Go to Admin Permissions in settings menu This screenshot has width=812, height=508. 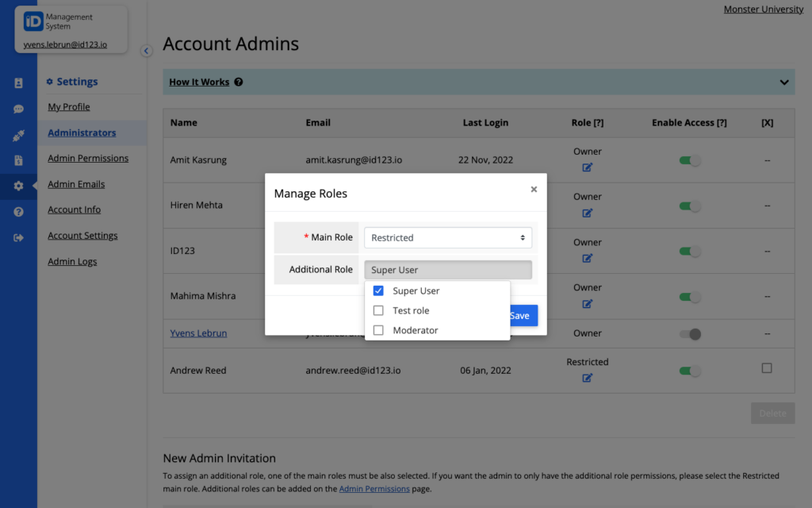coord(87,158)
